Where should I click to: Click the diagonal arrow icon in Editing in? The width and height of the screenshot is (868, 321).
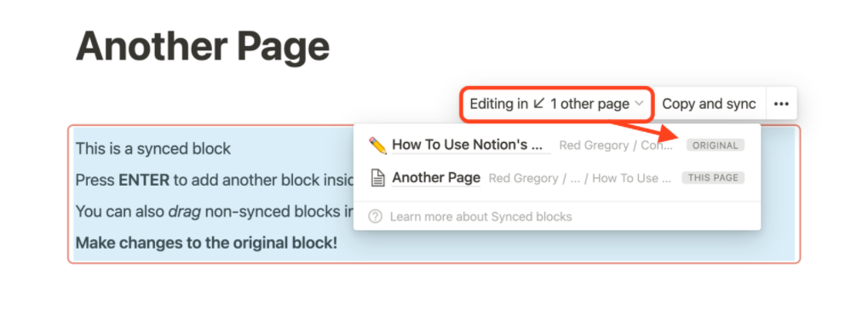point(538,104)
